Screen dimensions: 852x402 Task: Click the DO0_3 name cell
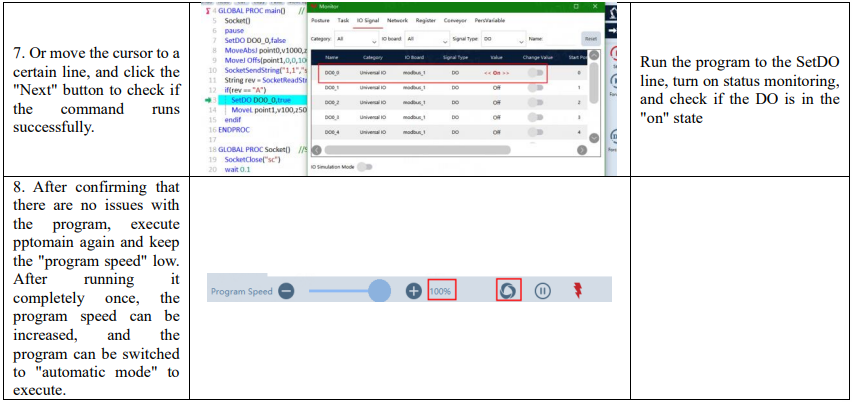332,117
